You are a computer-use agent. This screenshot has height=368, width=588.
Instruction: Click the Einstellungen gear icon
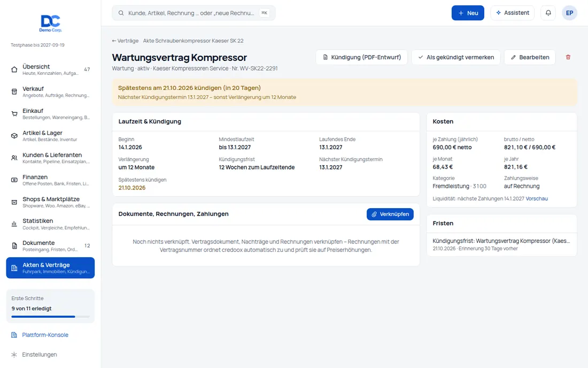[14, 355]
